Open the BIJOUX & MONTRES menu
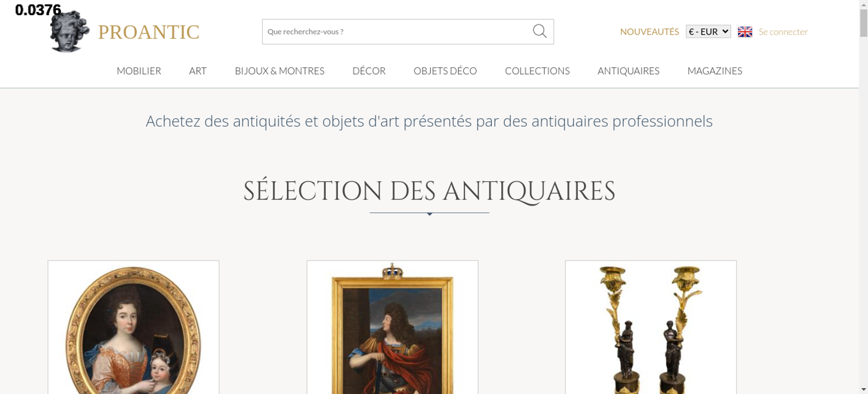 (279, 71)
